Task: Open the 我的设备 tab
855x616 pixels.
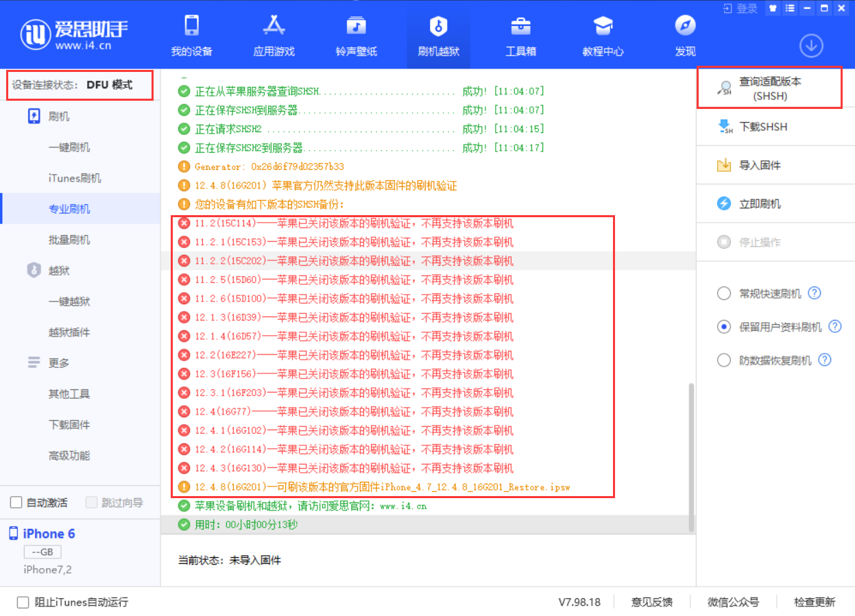Action: 191,36
